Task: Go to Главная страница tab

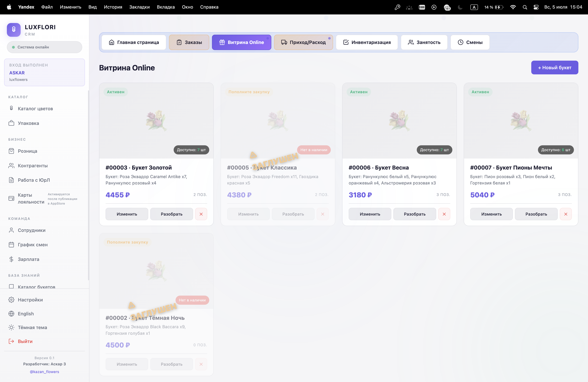Action: point(134,42)
